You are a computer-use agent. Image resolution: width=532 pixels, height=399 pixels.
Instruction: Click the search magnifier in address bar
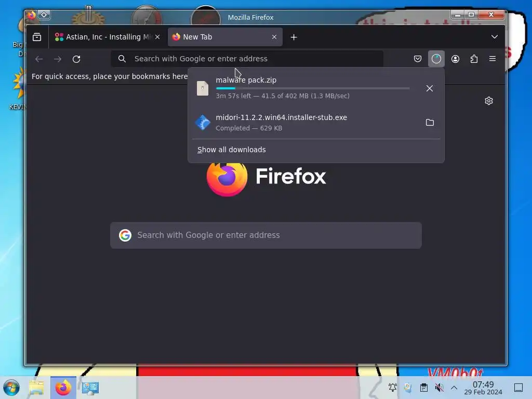[x=122, y=59]
